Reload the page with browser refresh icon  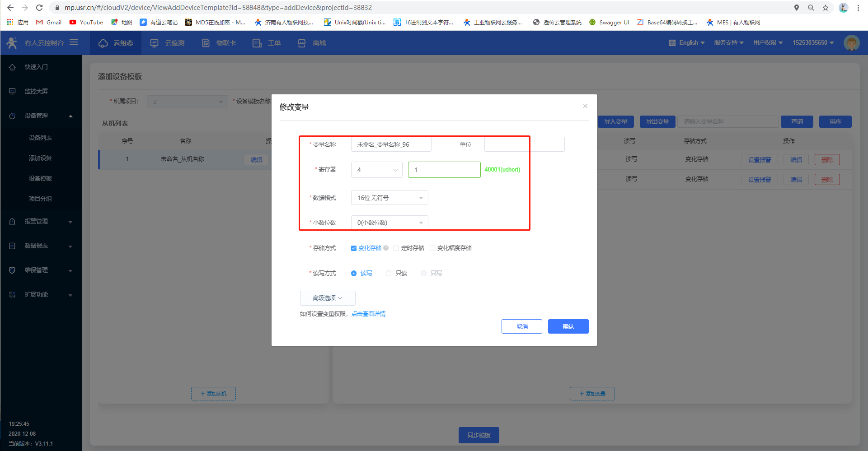point(39,8)
